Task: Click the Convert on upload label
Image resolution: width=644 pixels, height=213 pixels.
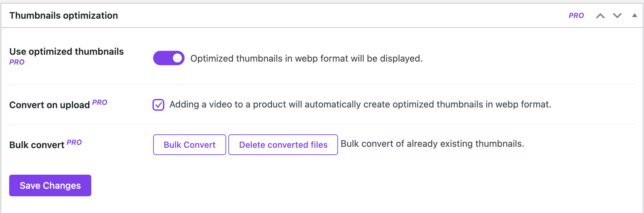Action: pyautogui.click(x=49, y=105)
